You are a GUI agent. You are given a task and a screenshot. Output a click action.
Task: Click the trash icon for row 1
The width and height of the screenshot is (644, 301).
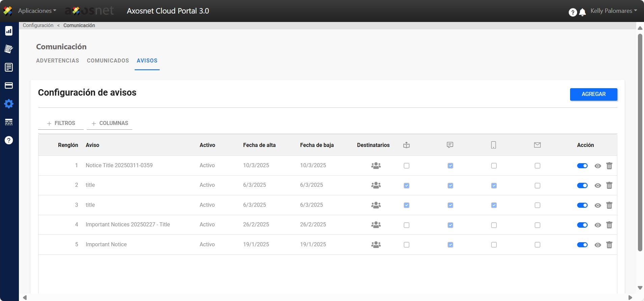point(609,166)
